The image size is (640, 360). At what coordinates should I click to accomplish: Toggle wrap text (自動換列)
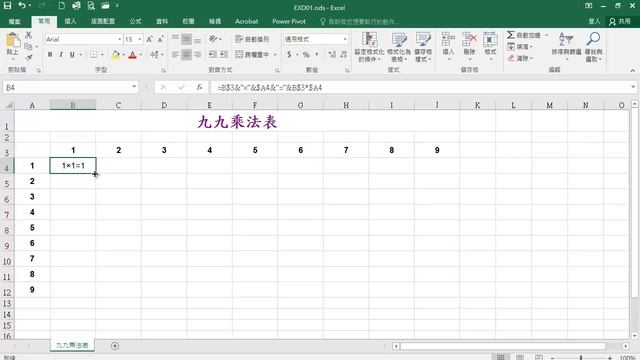(x=252, y=39)
